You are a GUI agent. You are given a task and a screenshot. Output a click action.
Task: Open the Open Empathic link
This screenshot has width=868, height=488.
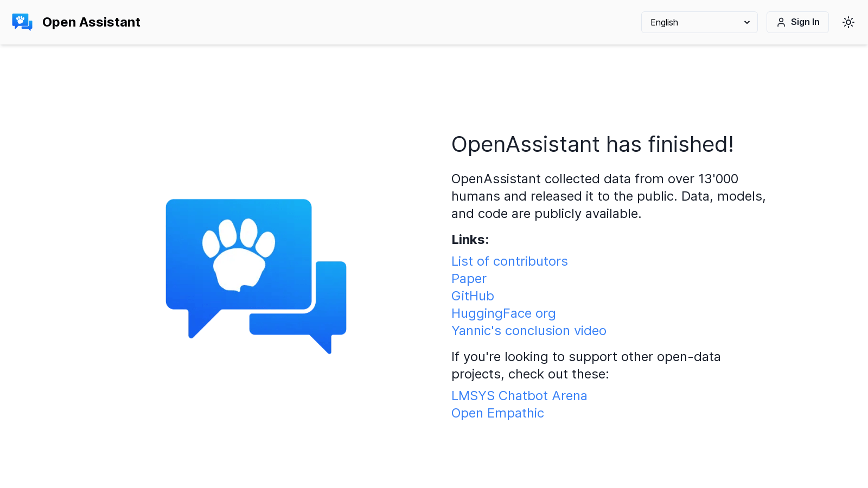click(x=497, y=413)
